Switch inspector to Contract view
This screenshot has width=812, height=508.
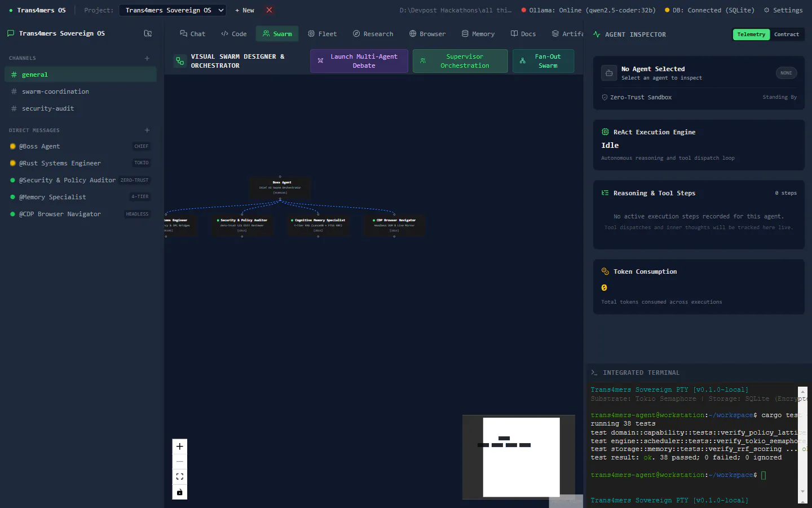pyautogui.click(x=787, y=34)
